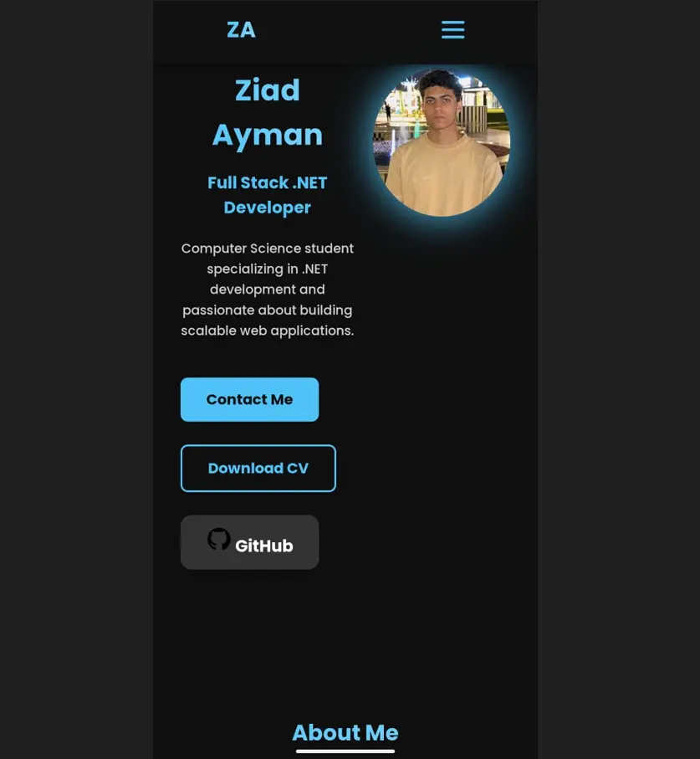The width and height of the screenshot is (700, 759).
Task: Click the white underline below About Me
Action: 345,751
